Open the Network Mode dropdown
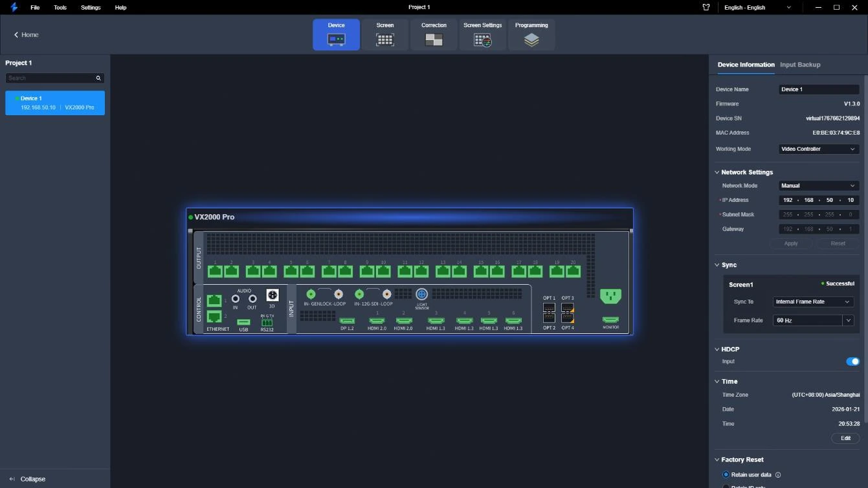Image resolution: width=868 pixels, height=488 pixels. (819, 186)
